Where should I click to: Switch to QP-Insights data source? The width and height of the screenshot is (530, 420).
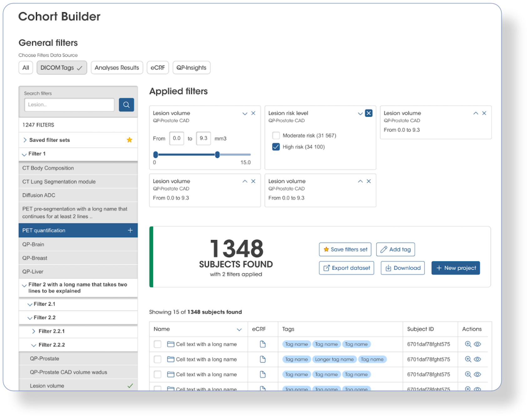point(191,67)
